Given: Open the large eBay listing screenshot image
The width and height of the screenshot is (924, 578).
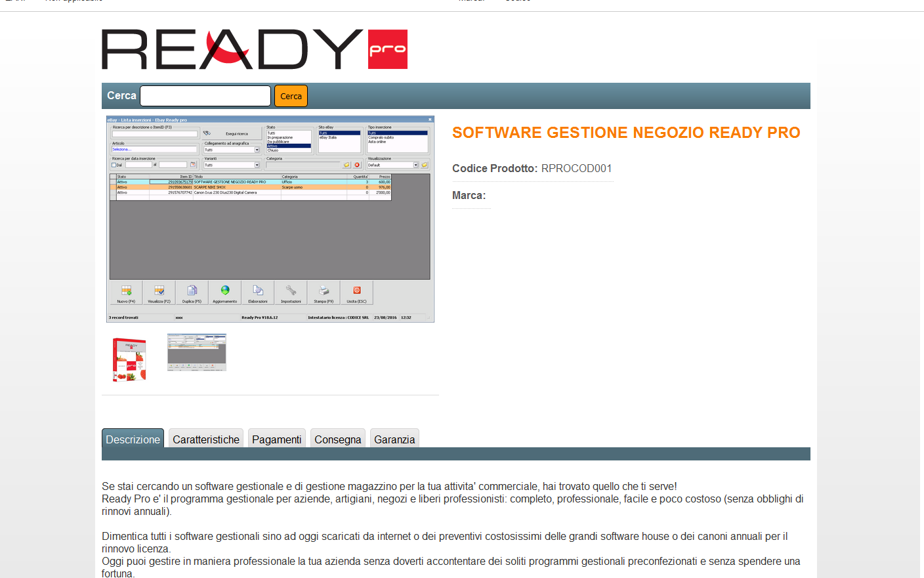Looking at the screenshot, I should point(270,219).
